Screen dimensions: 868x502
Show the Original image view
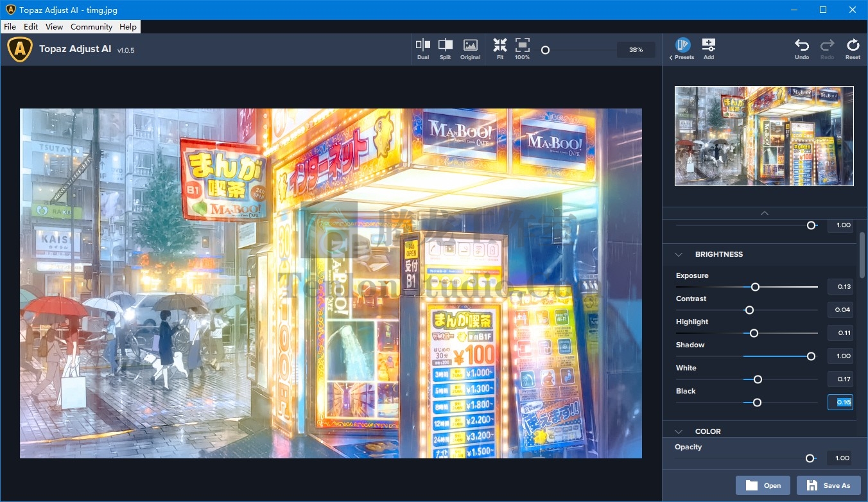coord(470,49)
